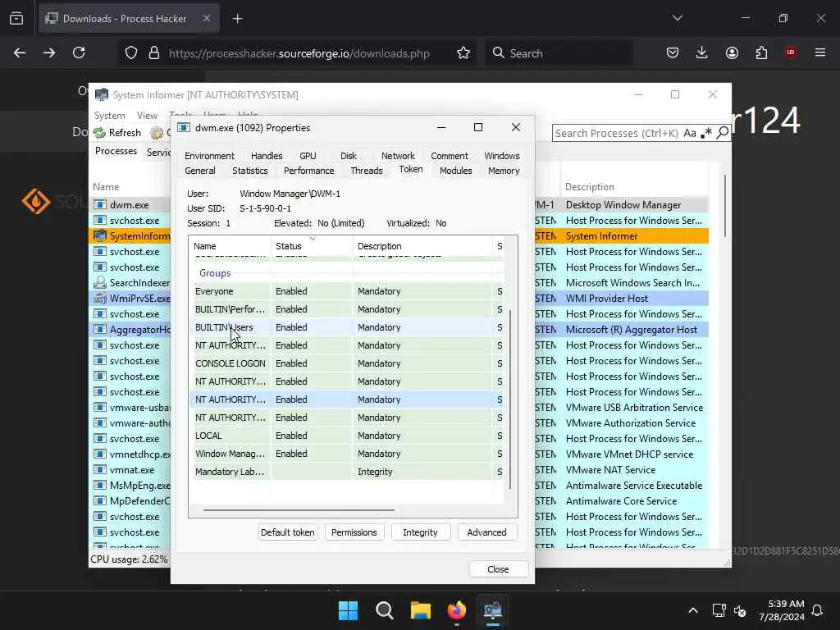Viewport: 840px width, 630px height.
Task: Click the Firefox Search box
Action: click(x=559, y=53)
